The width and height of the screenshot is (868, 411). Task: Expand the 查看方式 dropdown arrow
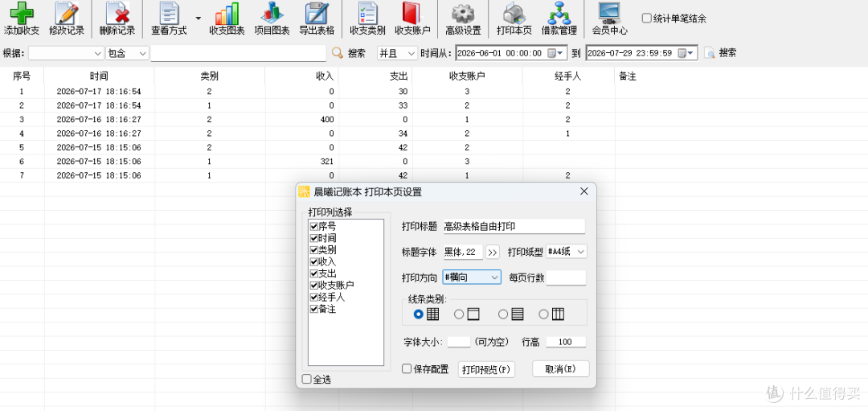coord(199,18)
